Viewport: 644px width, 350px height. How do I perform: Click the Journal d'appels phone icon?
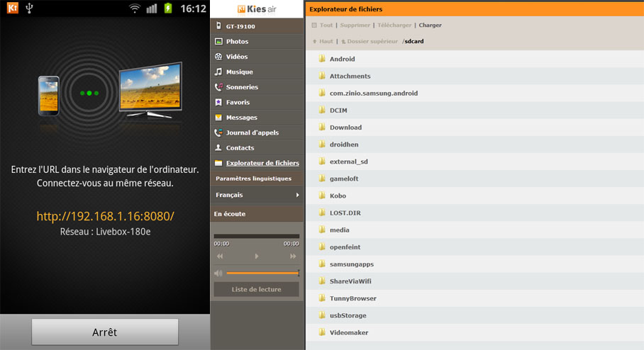pyautogui.click(x=218, y=132)
